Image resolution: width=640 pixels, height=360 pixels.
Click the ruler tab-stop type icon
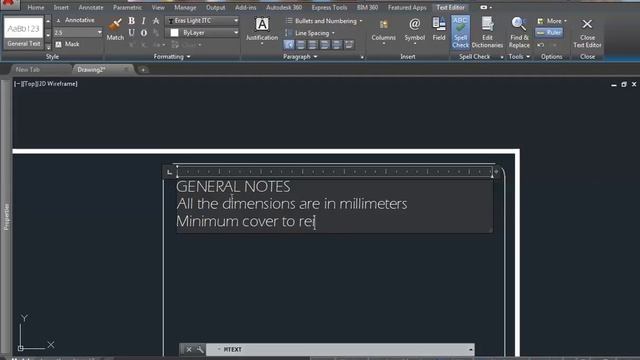[169, 172]
